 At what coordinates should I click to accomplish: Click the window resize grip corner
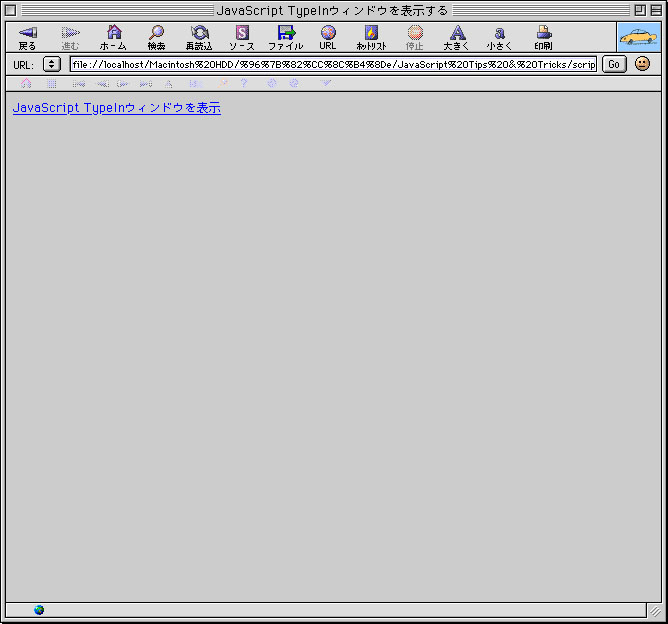[655, 611]
